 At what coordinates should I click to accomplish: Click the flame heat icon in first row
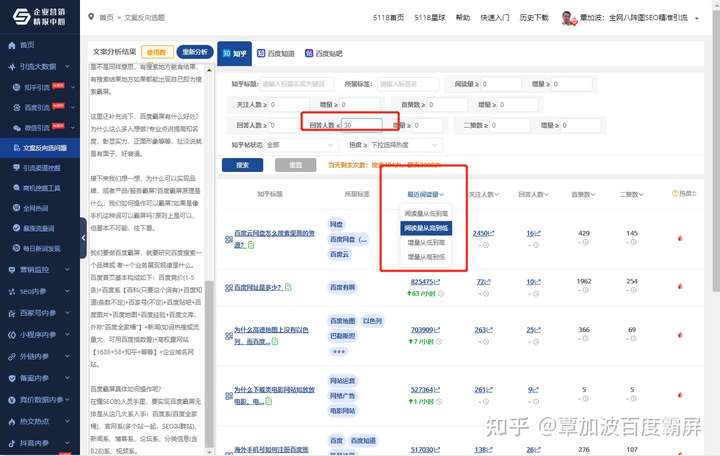click(x=680, y=238)
